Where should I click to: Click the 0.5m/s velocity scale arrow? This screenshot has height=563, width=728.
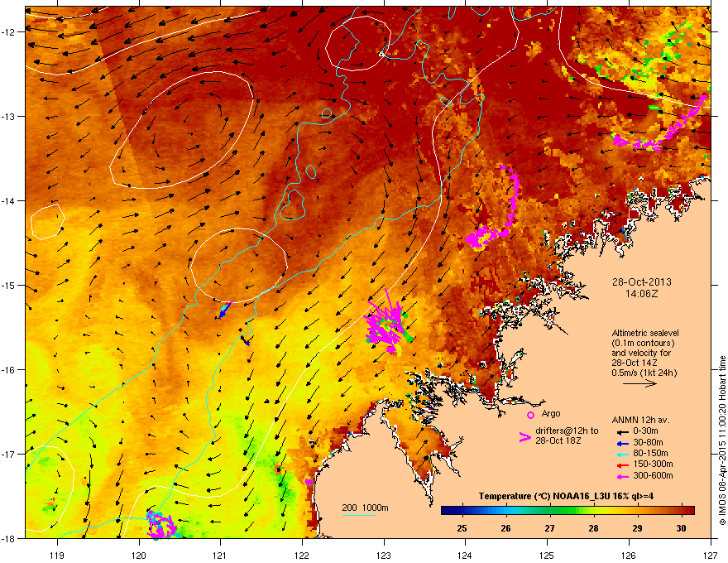click(639, 383)
